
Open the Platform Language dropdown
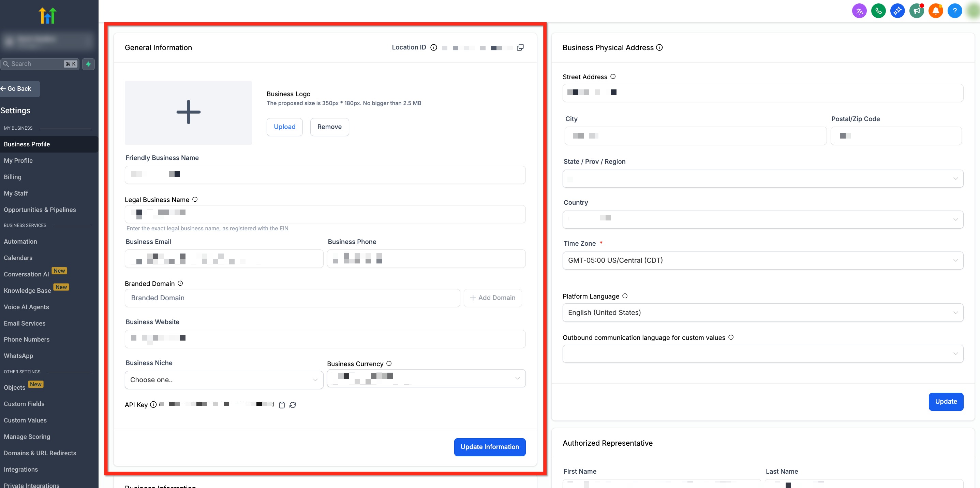pos(762,313)
